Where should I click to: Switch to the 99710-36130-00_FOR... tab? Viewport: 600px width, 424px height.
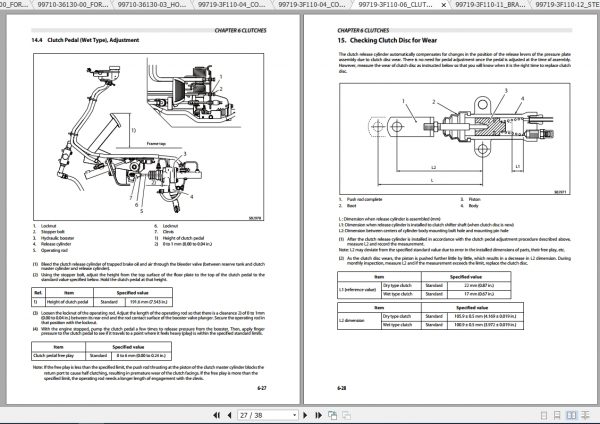(x=72, y=5)
